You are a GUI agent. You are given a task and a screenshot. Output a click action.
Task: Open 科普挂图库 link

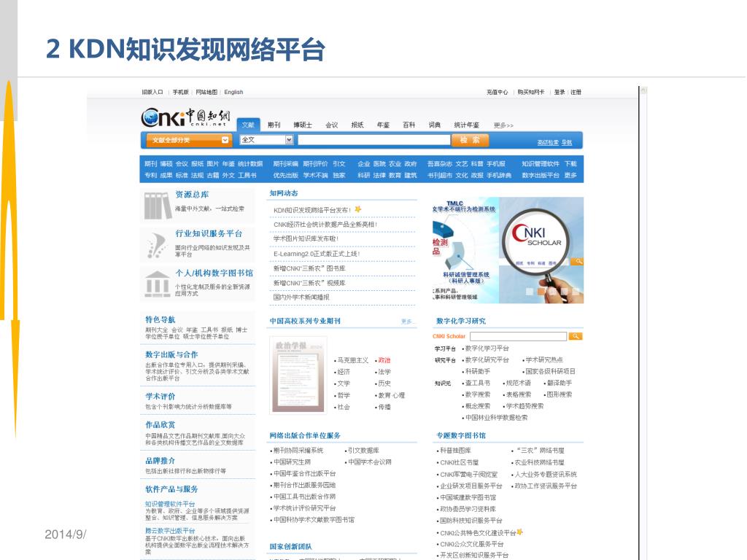pos(455,451)
